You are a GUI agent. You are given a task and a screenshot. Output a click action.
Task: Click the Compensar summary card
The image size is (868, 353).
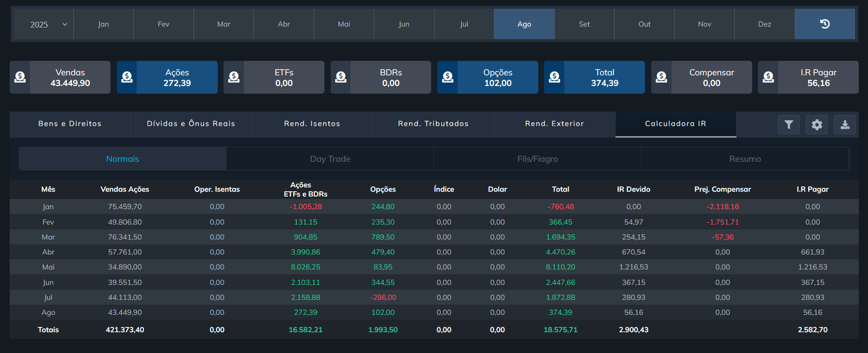pyautogui.click(x=711, y=77)
